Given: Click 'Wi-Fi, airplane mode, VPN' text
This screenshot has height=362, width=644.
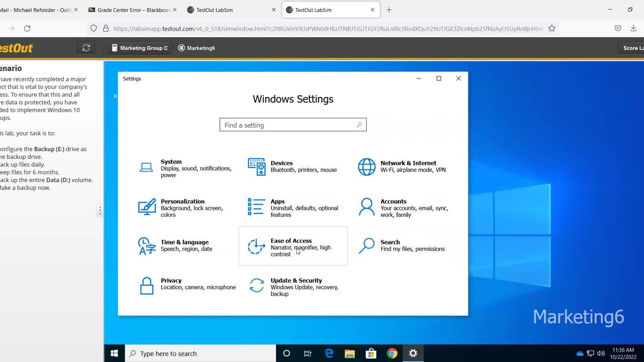Looking at the screenshot, I should pos(413,170).
